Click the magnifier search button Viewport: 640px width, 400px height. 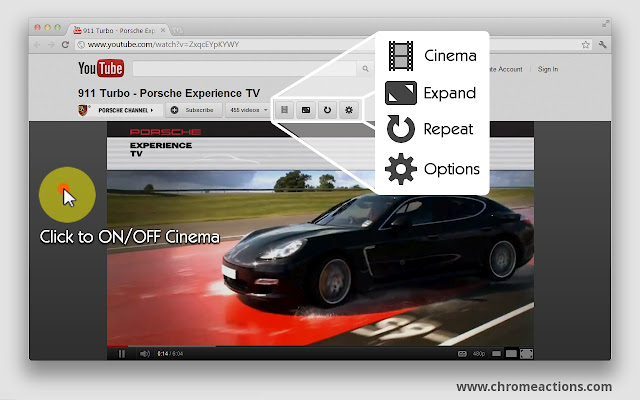pyautogui.click(x=365, y=69)
